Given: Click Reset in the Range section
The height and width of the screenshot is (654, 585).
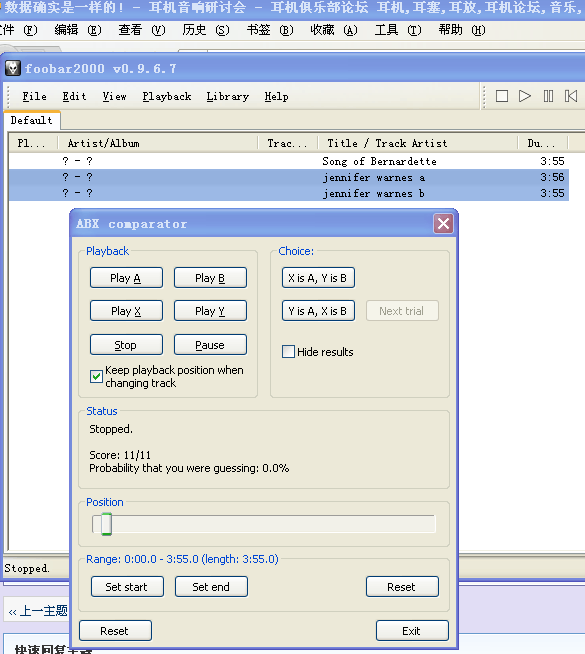Looking at the screenshot, I should (402, 587).
